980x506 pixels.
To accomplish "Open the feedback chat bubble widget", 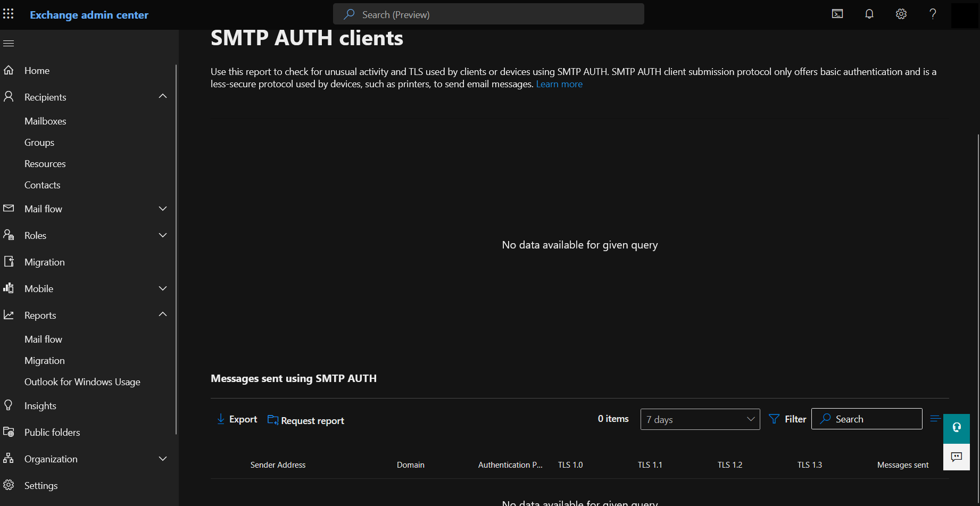I will (957, 457).
